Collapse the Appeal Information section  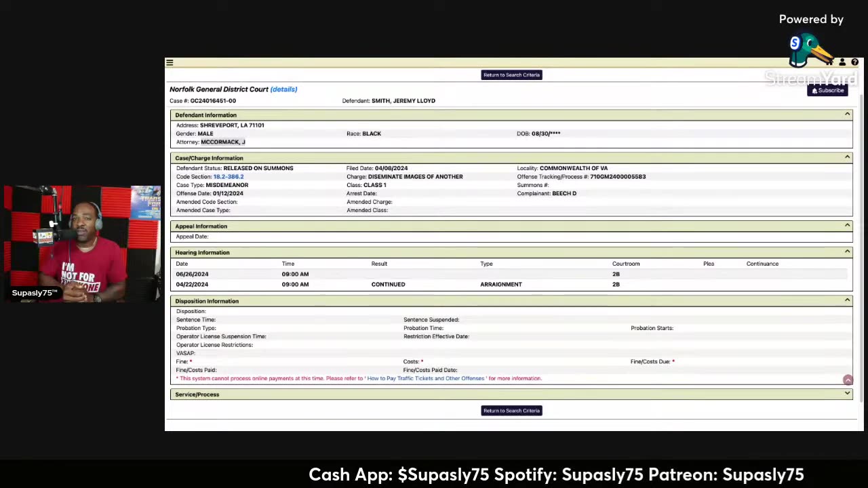coord(847,226)
